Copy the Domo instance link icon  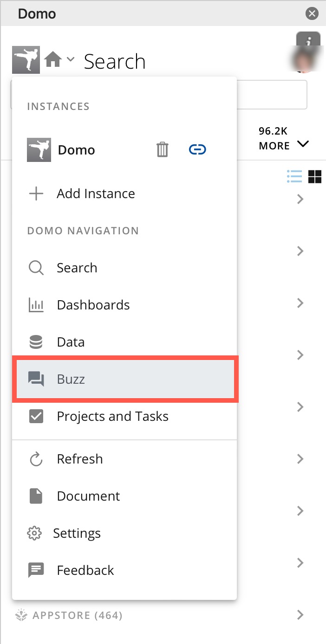point(197,149)
